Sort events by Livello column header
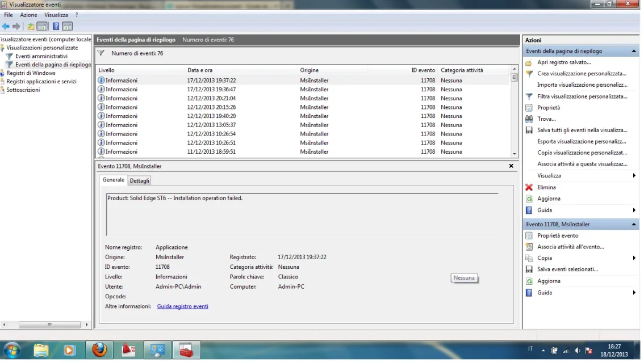 point(140,70)
